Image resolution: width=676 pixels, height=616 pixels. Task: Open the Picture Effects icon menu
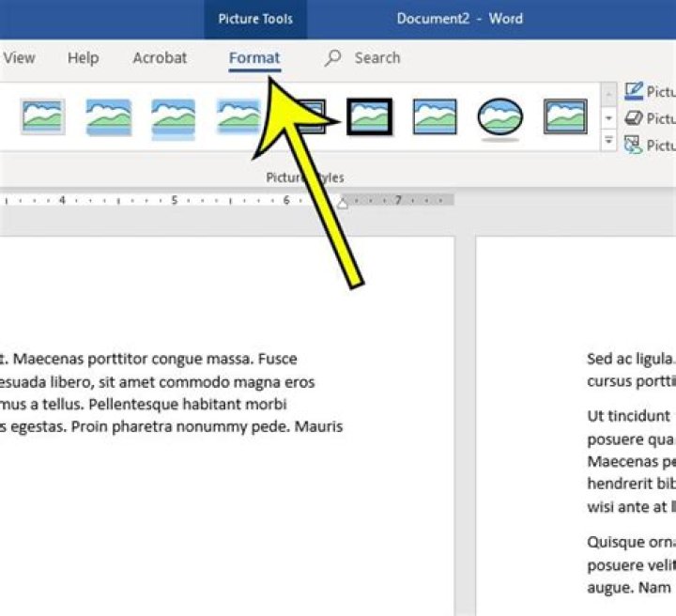[x=634, y=118]
